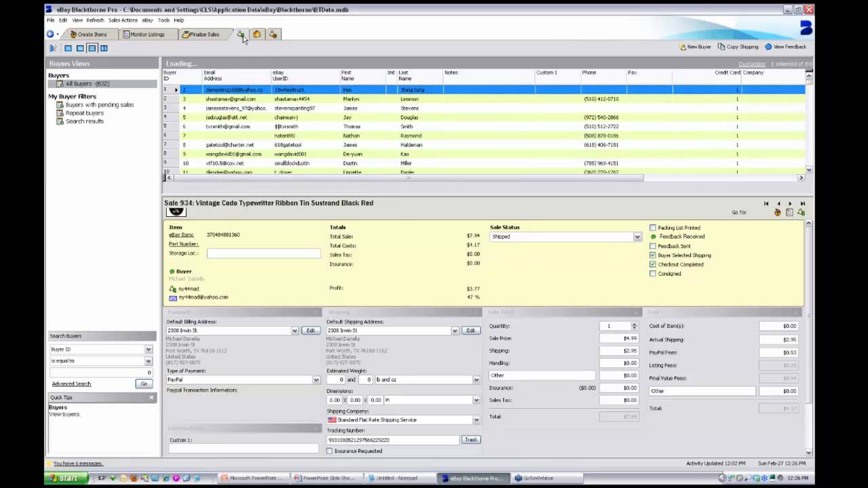This screenshot has width=868, height=488.
Task: Select the vertical split layout icon
Action: (x=104, y=48)
